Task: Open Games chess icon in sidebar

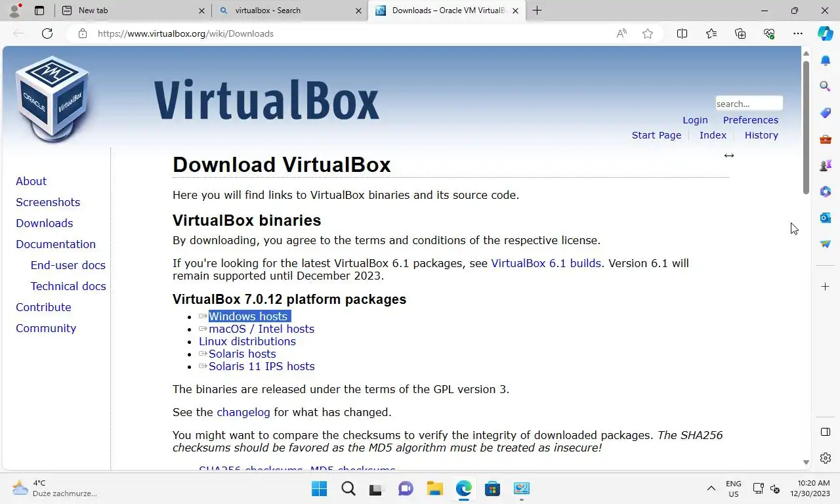Action: pyautogui.click(x=826, y=165)
